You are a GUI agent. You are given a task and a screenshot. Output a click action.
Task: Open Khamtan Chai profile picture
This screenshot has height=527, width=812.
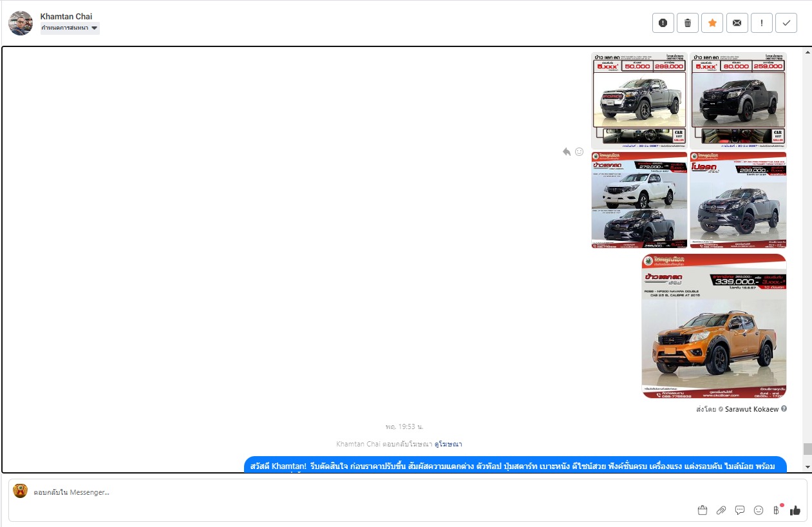(21, 23)
